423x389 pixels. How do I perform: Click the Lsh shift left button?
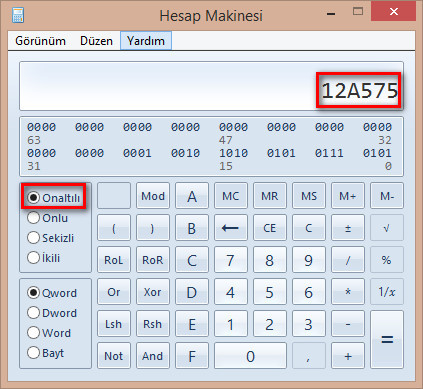(x=114, y=324)
